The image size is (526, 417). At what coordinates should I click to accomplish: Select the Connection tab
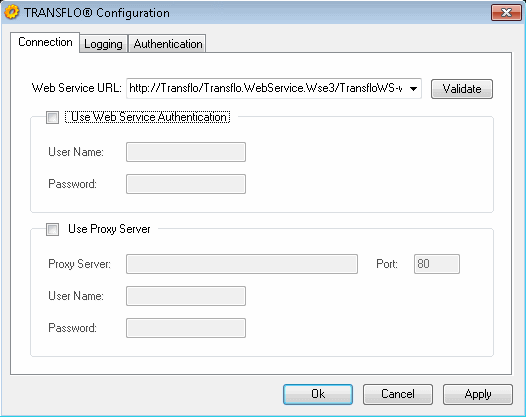click(45, 43)
